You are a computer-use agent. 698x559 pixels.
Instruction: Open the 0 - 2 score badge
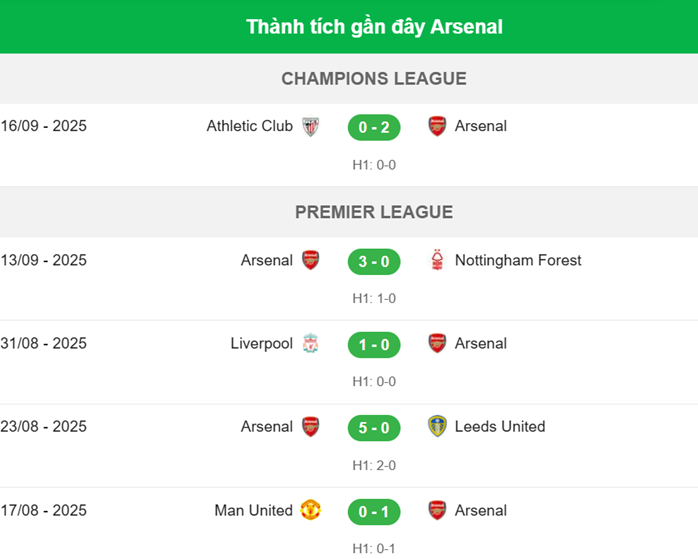374,128
